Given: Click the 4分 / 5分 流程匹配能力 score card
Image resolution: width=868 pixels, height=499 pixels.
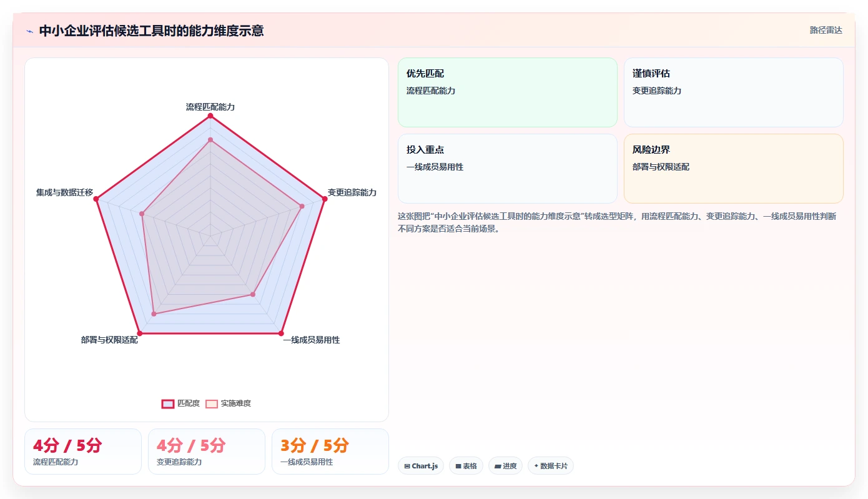Looking at the screenshot, I should click(83, 452).
